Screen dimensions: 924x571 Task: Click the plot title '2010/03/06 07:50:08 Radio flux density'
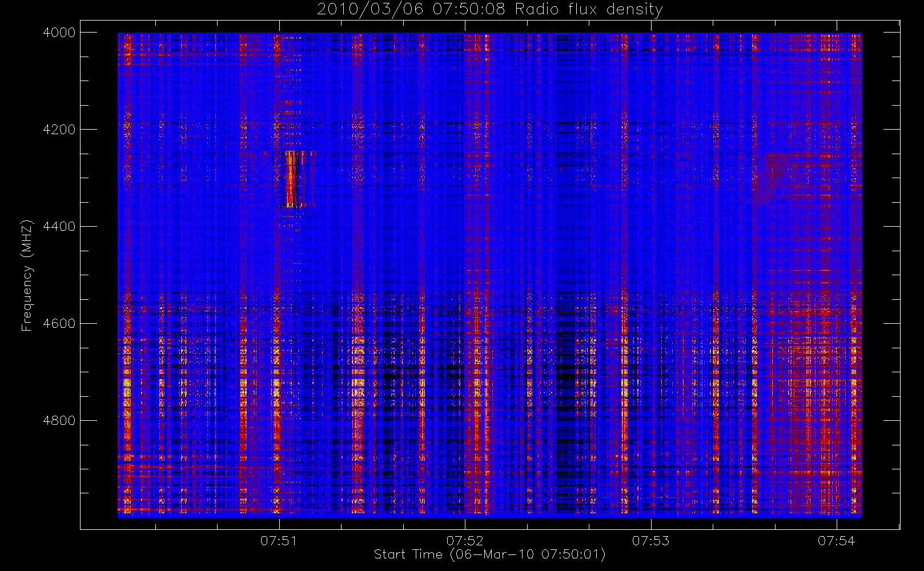tap(490, 10)
